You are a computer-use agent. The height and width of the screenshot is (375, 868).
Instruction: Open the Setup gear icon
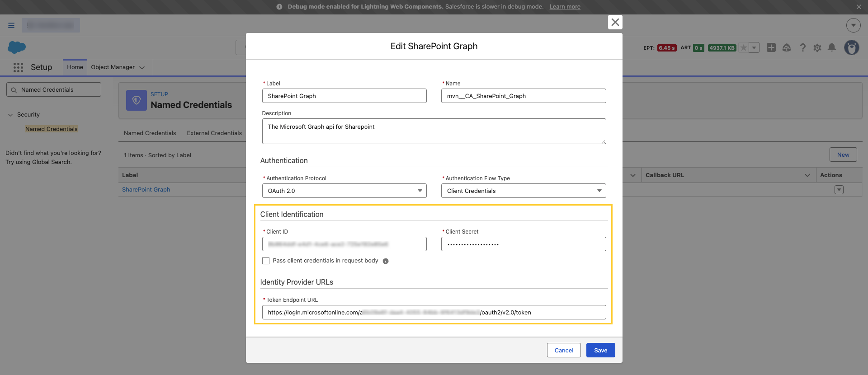tap(817, 47)
